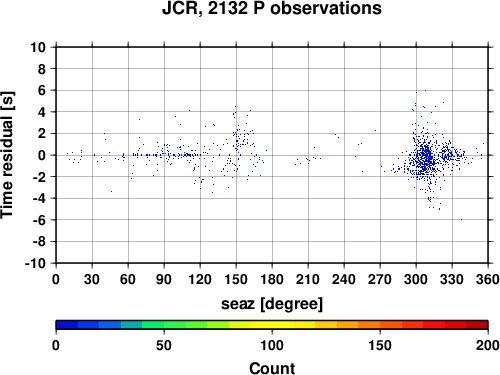Click the y-axis tick label -10
Viewport: 500px width, 375px height.
[x=35, y=263]
